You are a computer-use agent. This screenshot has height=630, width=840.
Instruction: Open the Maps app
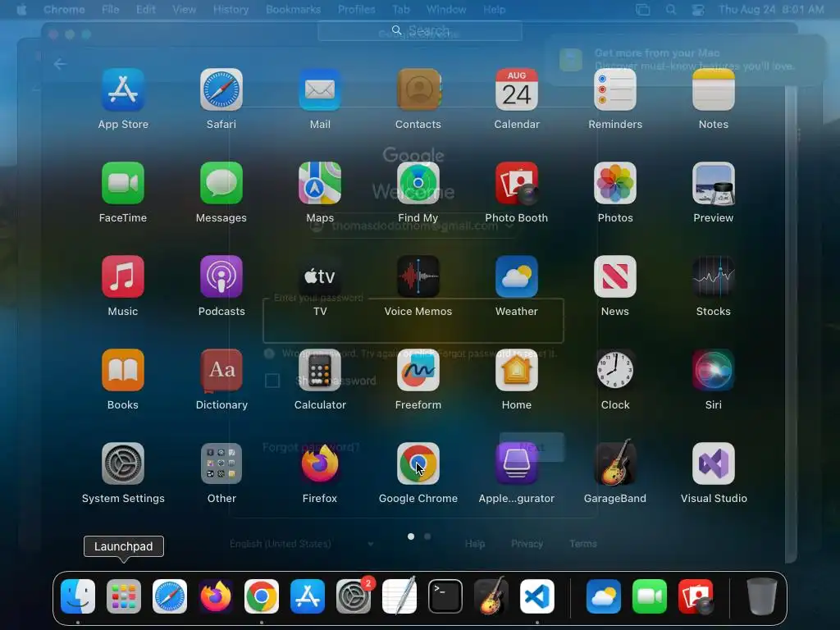320,183
